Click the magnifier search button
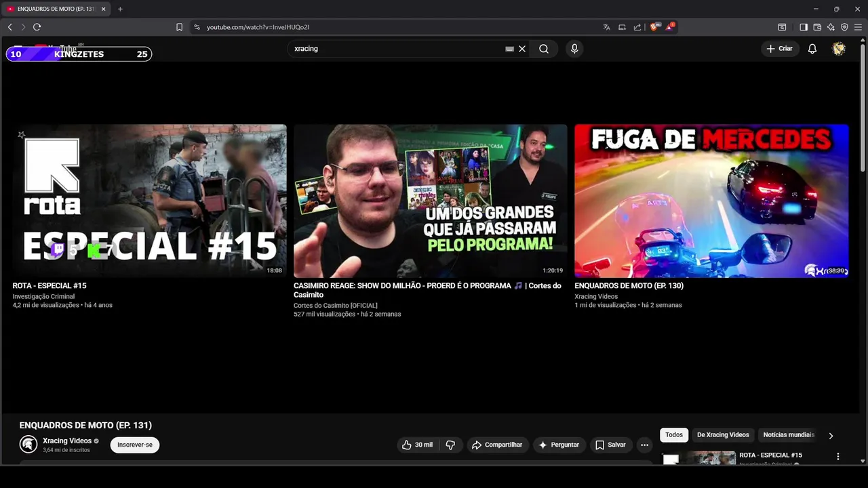 [x=544, y=49]
